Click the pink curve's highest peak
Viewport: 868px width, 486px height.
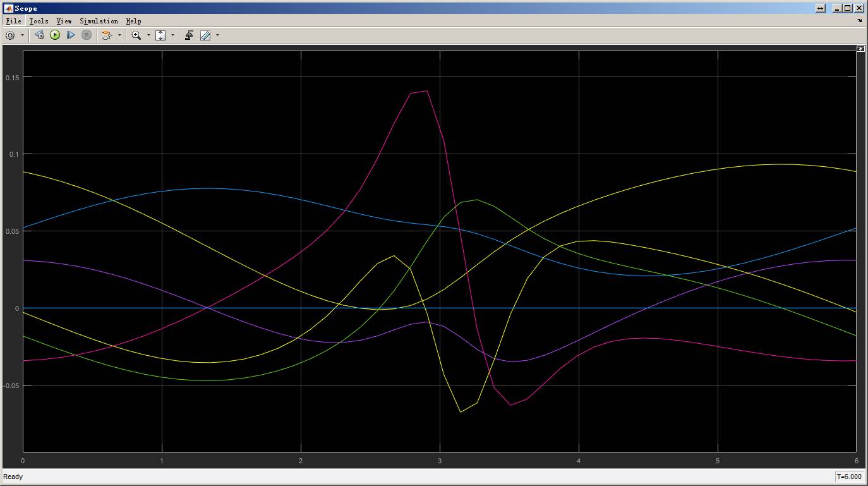pos(427,91)
